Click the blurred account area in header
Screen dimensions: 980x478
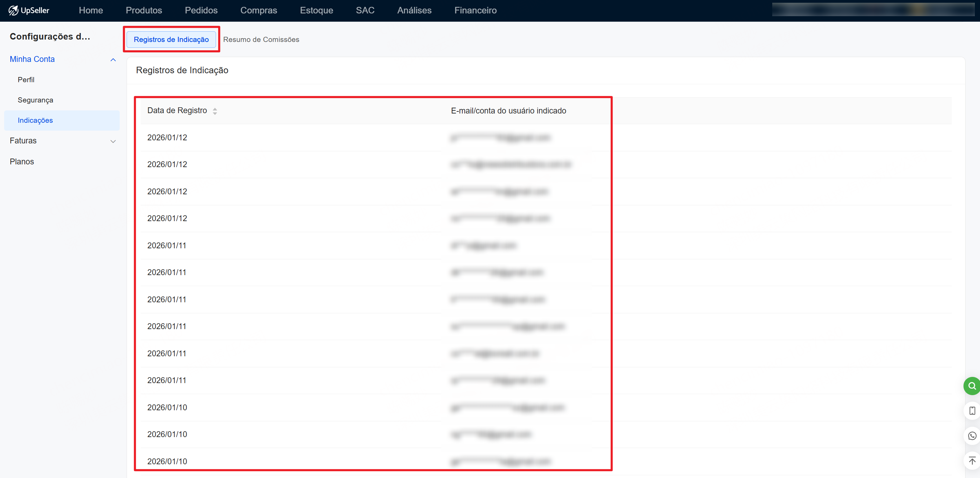point(873,10)
